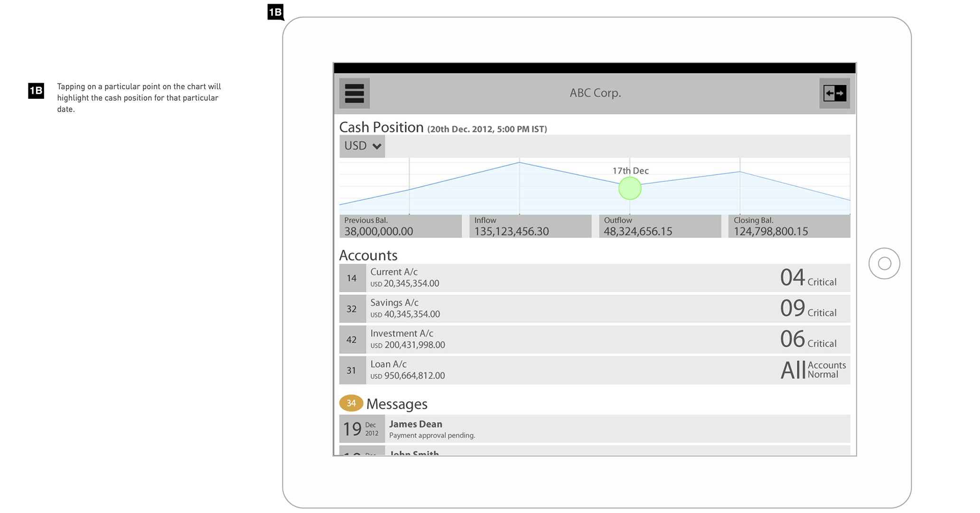This screenshot has width=980, height=513.
Task: Select the account badge numbered 14
Action: (352, 277)
